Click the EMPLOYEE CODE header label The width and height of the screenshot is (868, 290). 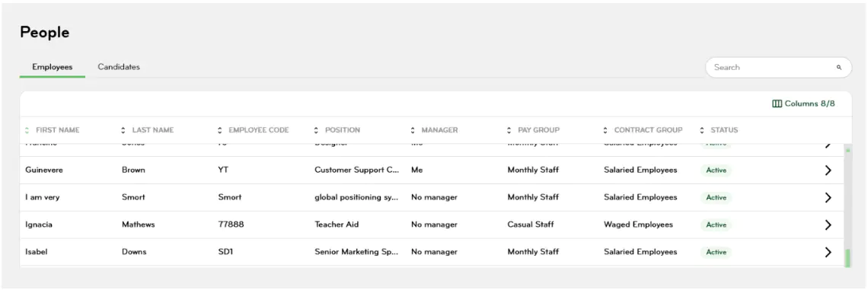259,130
